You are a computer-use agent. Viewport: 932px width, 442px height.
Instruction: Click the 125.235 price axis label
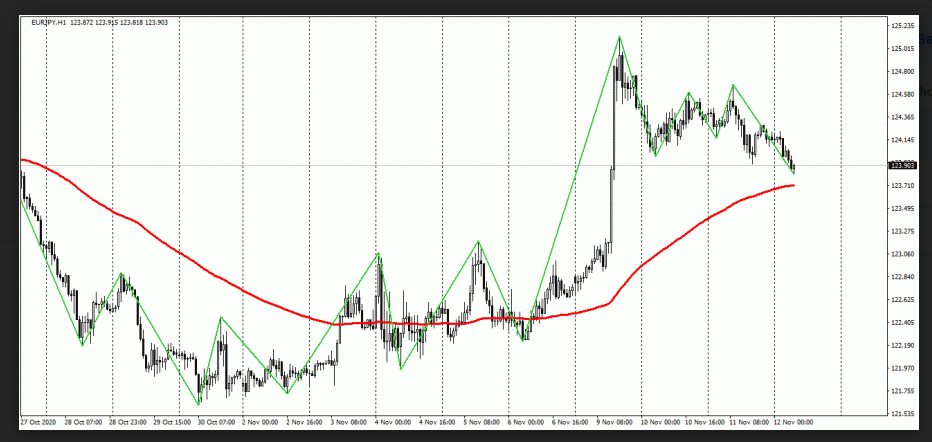[x=903, y=25]
